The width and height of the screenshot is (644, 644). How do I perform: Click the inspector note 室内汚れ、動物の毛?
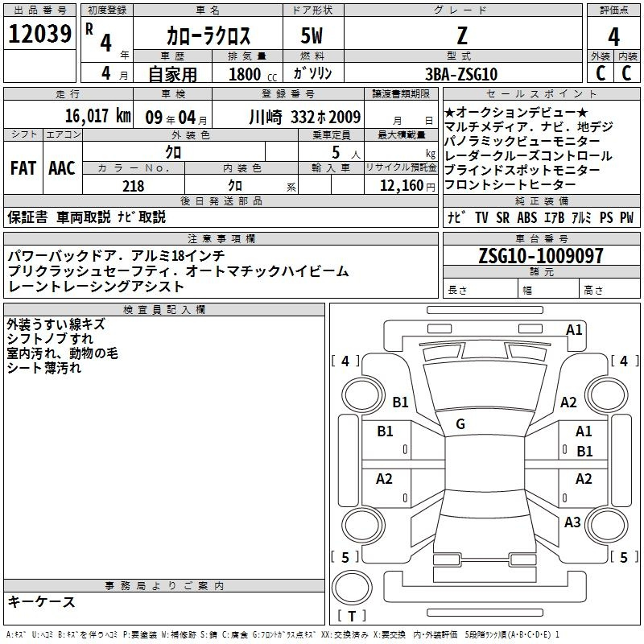[63, 353]
